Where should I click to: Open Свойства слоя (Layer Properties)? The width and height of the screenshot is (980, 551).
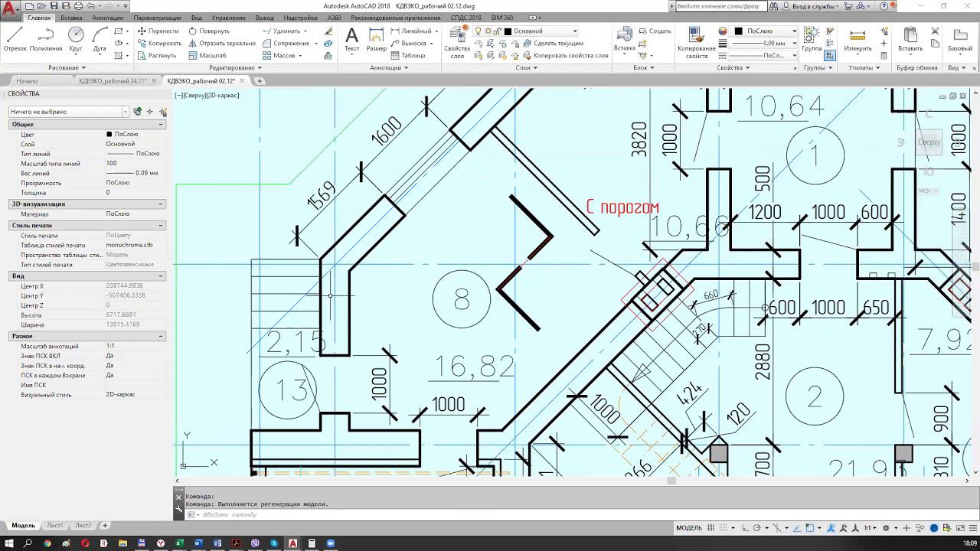click(x=457, y=41)
